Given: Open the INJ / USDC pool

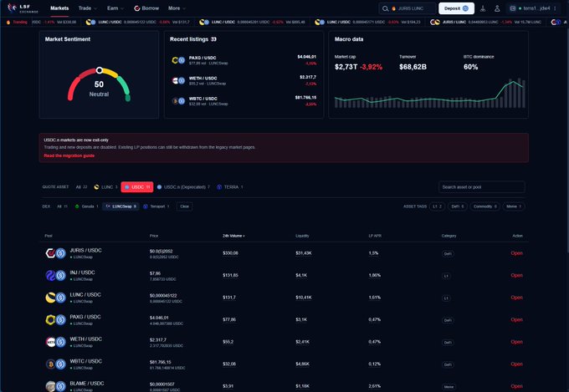Looking at the screenshot, I should (516, 275).
